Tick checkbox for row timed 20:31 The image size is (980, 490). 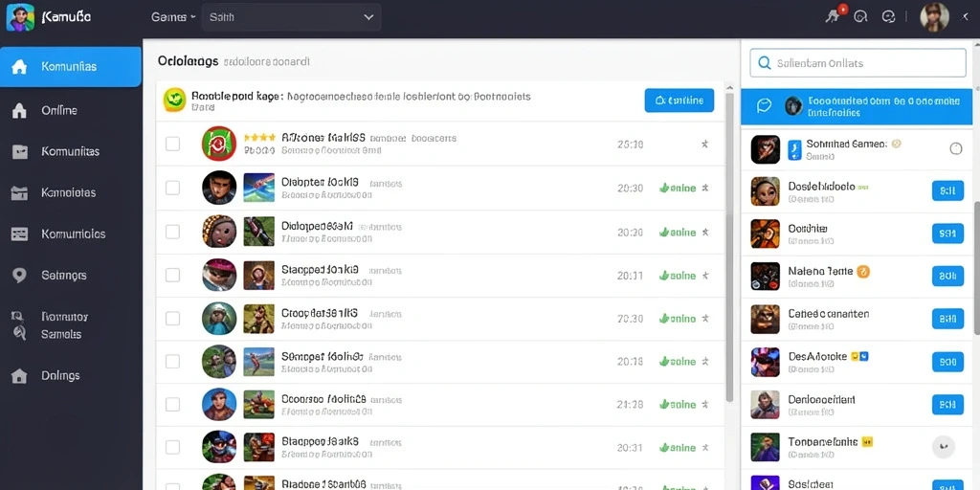172,448
